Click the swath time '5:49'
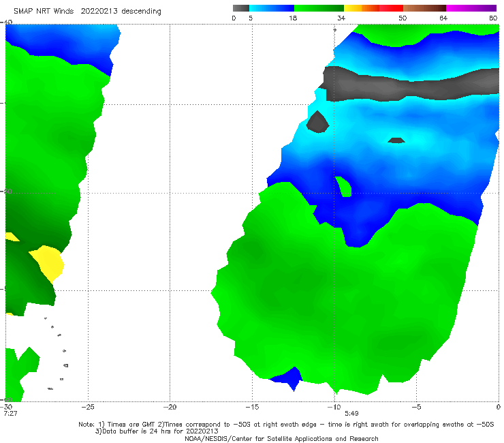504x443 pixels. click(351, 414)
